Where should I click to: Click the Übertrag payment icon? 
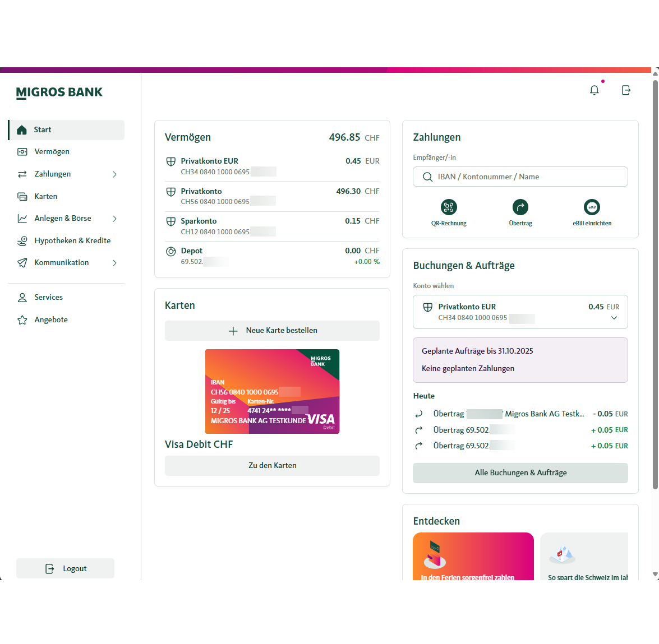click(520, 207)
